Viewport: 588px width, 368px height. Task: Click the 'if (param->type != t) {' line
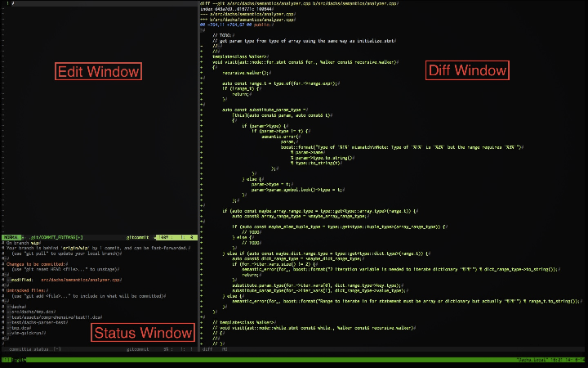pyautogui.click(x=281, y=131)
